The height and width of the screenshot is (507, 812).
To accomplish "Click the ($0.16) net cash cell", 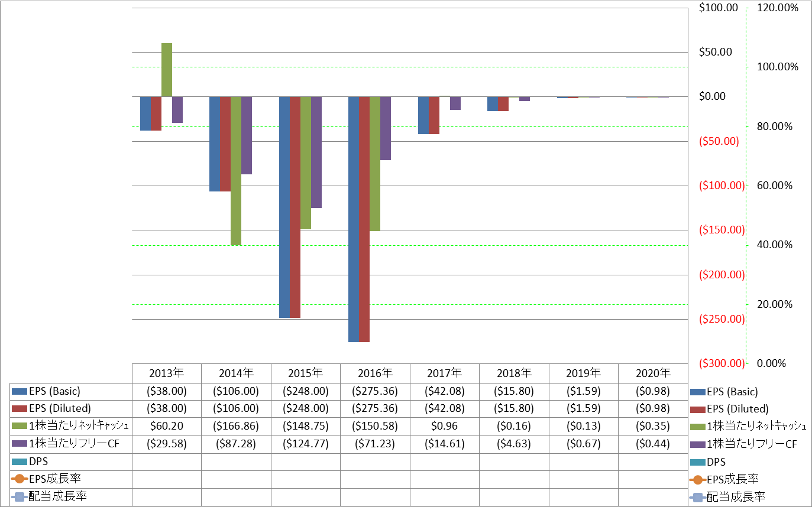I will point(514,427).
